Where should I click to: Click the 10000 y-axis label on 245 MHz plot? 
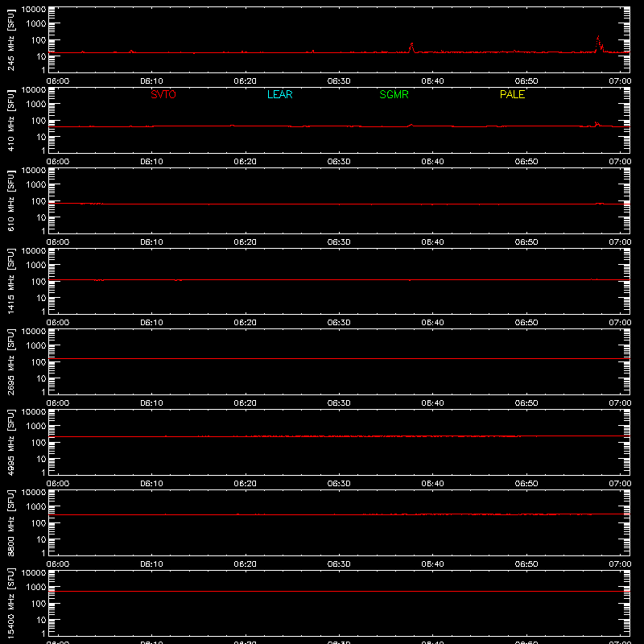tap(34, 10)
